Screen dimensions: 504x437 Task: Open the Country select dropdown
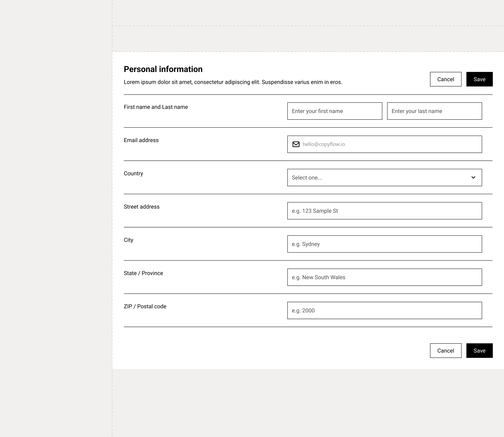pyautogui.click(x=384, y=177)
